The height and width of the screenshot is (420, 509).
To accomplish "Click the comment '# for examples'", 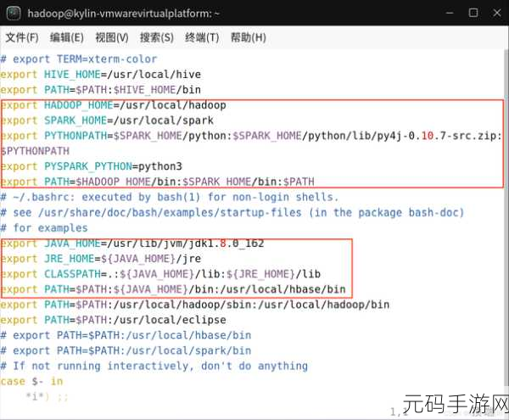I will coord(44,228).
